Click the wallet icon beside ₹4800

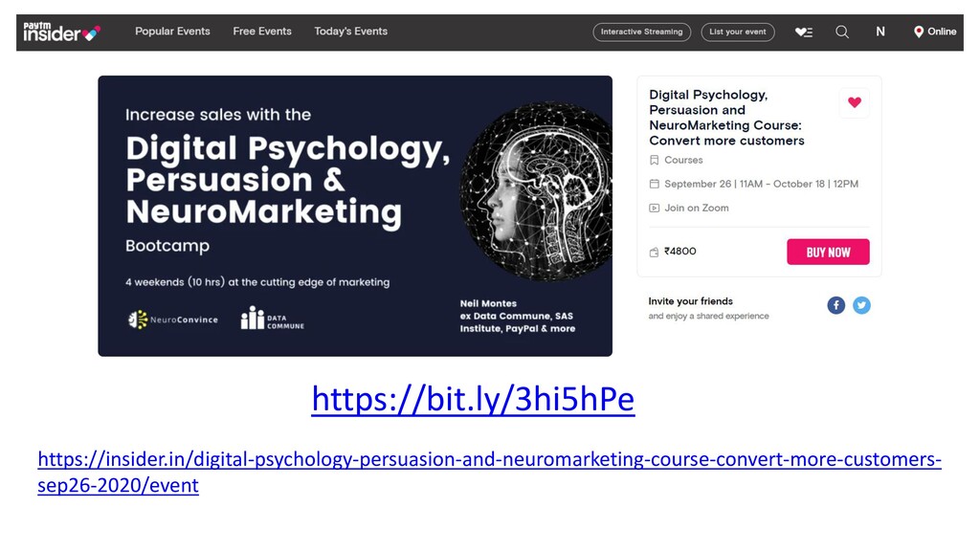[654, 253]
